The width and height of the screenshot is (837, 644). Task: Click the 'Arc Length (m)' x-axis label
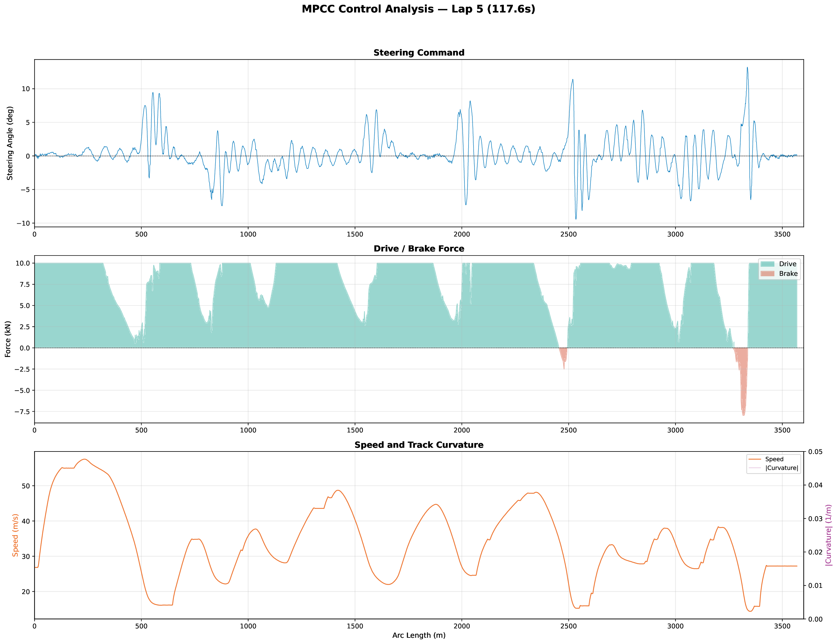pyautogui.click(x=419, y=635)
